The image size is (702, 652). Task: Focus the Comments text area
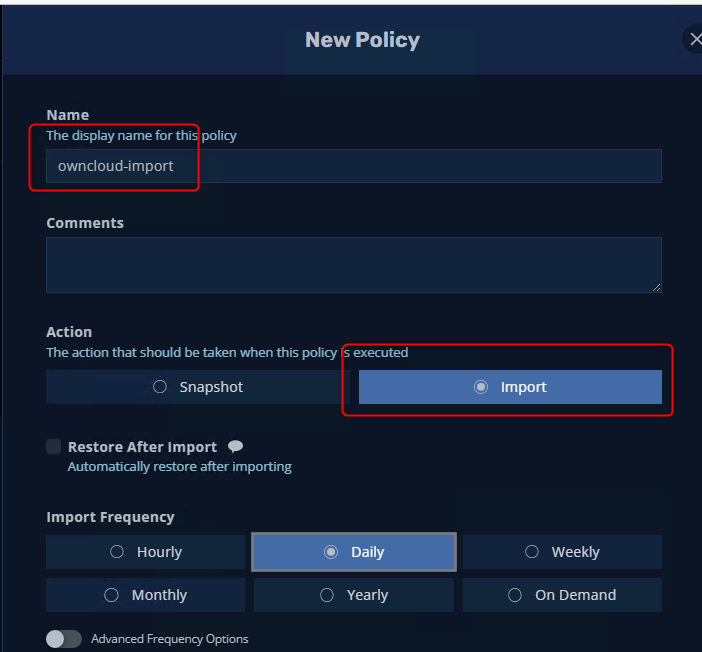pos(354,264)
